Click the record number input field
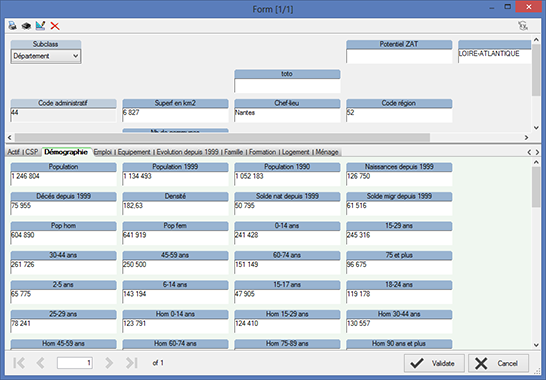This screenshot has height=380, width=546. pos(75,363)
